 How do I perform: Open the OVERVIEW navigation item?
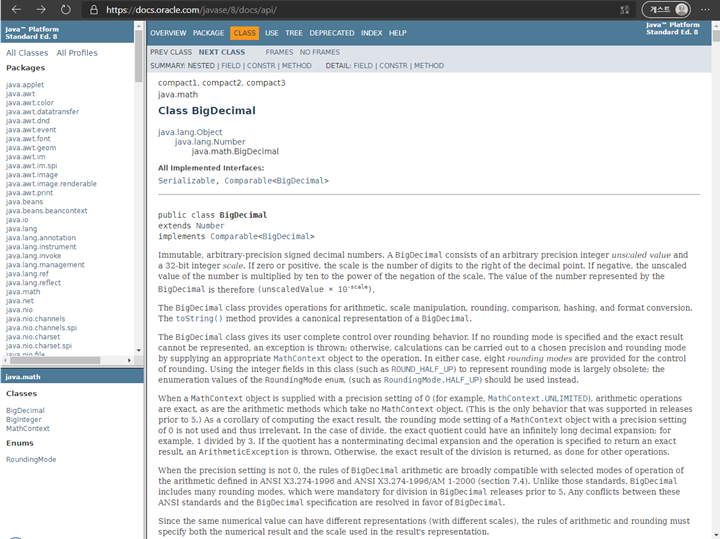168,33
